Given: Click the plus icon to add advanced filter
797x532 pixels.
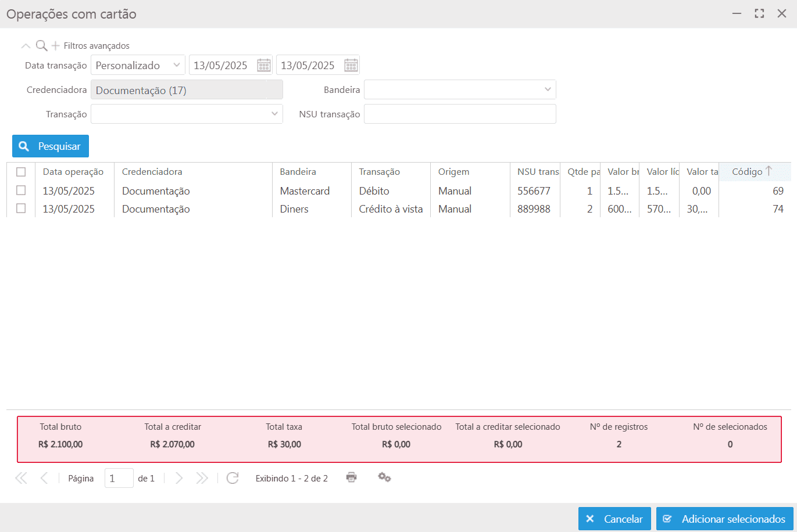Looking at the screenshot, I should click(x=56, y=45).
